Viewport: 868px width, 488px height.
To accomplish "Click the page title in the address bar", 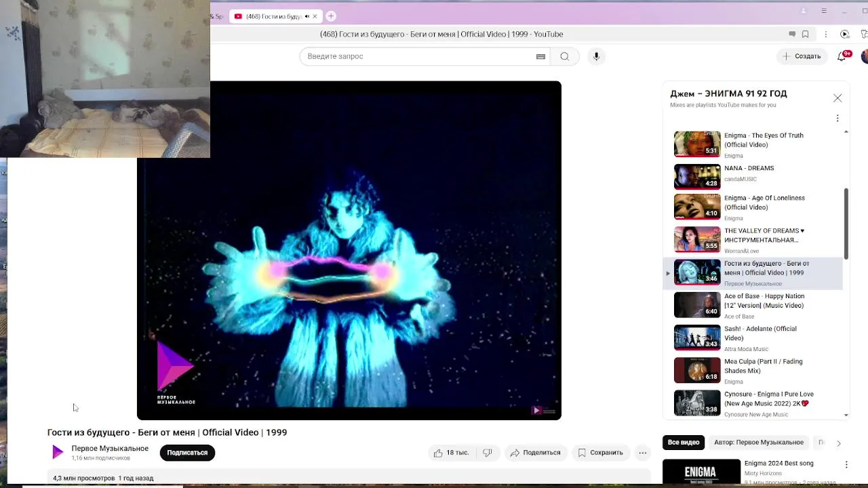I will tap(441, 34).
